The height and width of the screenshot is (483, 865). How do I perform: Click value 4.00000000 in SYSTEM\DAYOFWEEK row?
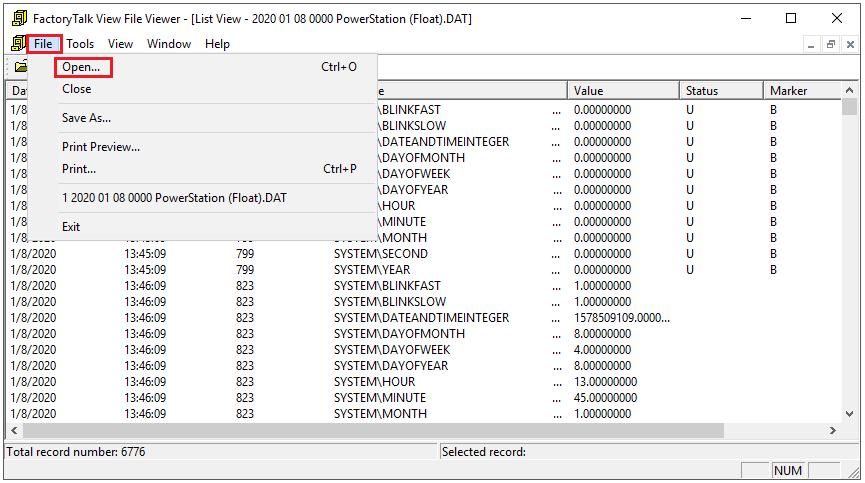click(x=602, y=350)
